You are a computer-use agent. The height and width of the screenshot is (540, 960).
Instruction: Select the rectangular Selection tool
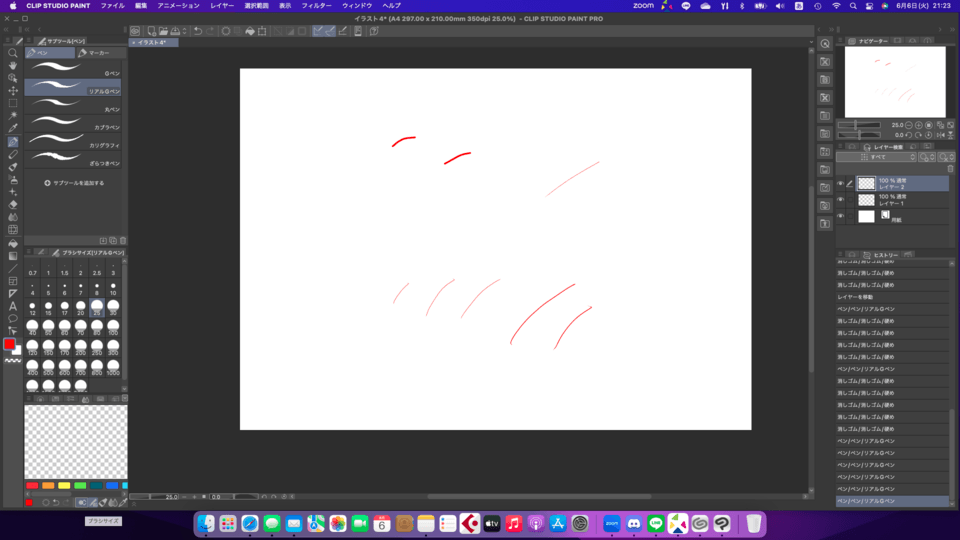[x=12, y=103]
